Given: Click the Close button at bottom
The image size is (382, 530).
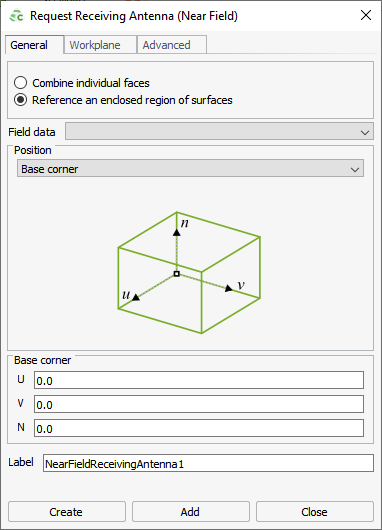Looking at the screenshot, I should coord(315,512).
